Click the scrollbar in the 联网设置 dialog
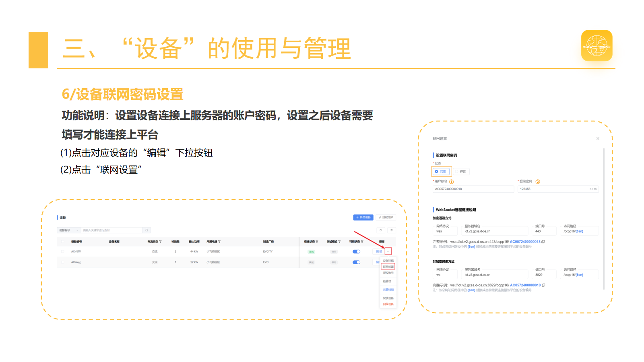Screen dimensions: 644x362 pos(604,219)
